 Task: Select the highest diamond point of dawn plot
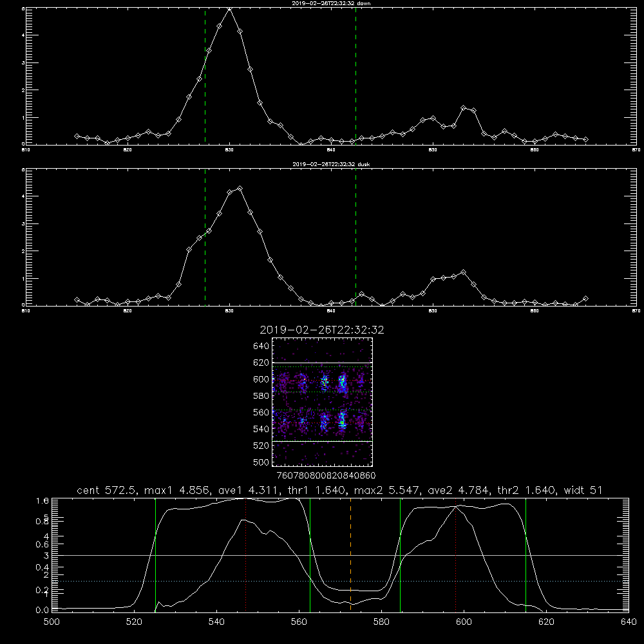pyautogui.click(x=230, y=8)
